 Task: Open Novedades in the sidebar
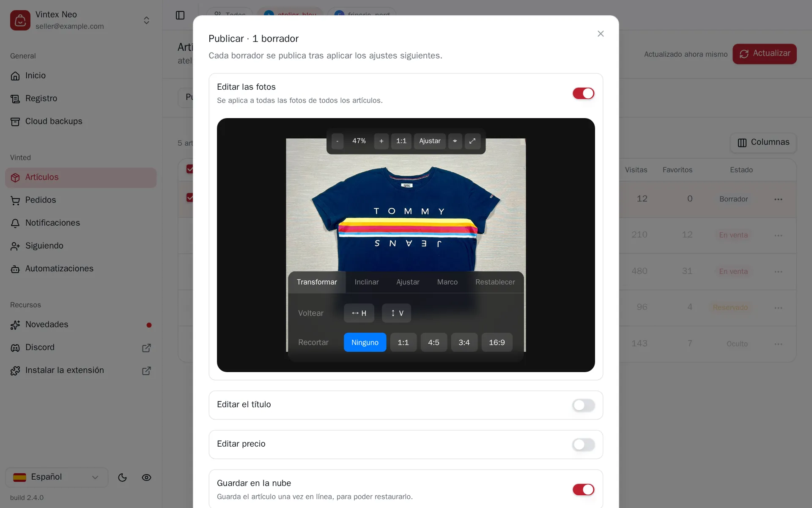point(81,325)
